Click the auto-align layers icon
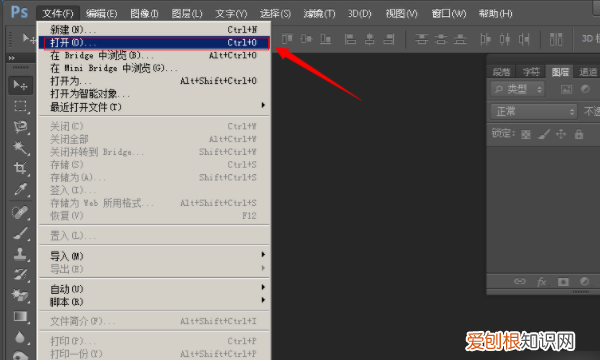600x360 pixels. coord(556,39)
